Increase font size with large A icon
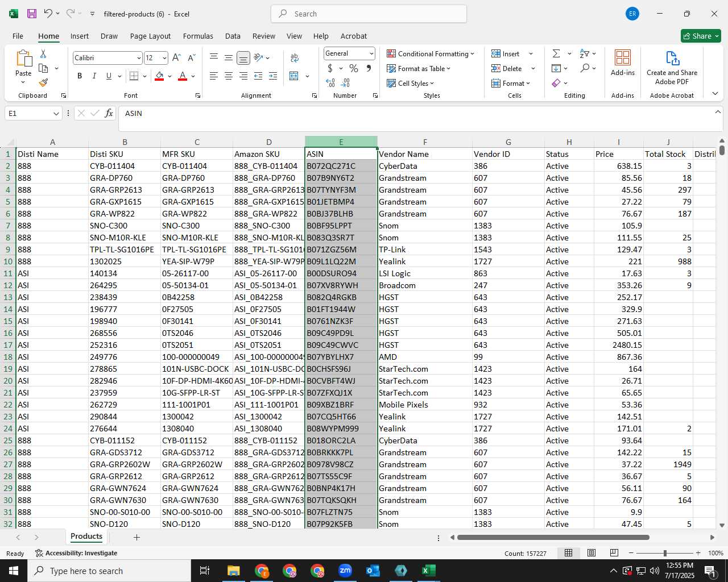This screenshot has height=582, width=728. pos(176,57)
